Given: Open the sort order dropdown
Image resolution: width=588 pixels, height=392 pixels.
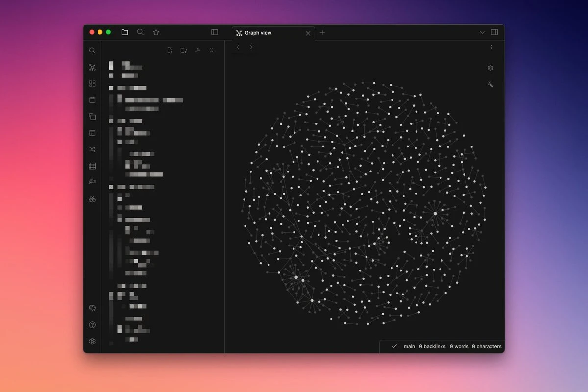Looking at the screenshot, I should click(197, 50).
